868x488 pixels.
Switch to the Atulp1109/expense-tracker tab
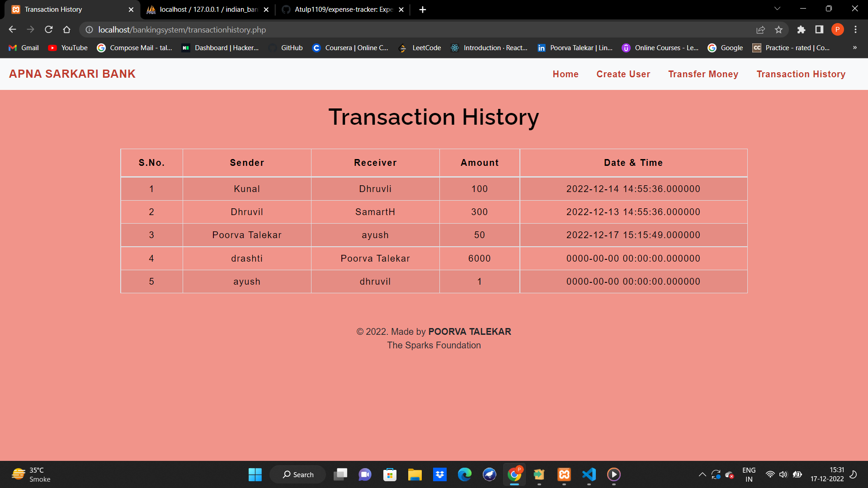pyautogui.click(x=339, y=9)
